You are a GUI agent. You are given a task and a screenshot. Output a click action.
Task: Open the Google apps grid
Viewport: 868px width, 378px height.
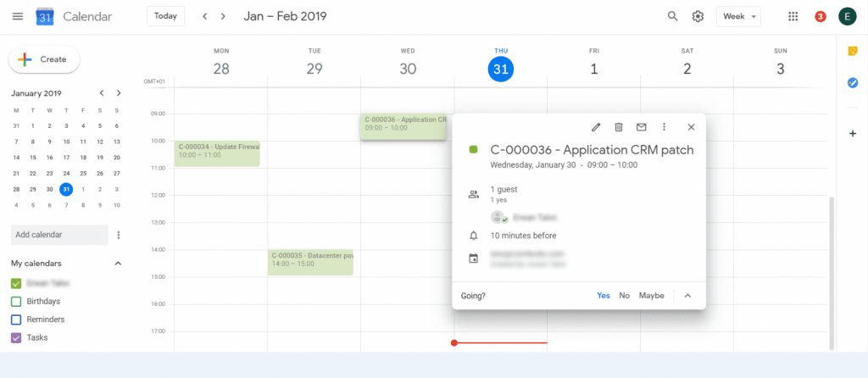[793, 16]
